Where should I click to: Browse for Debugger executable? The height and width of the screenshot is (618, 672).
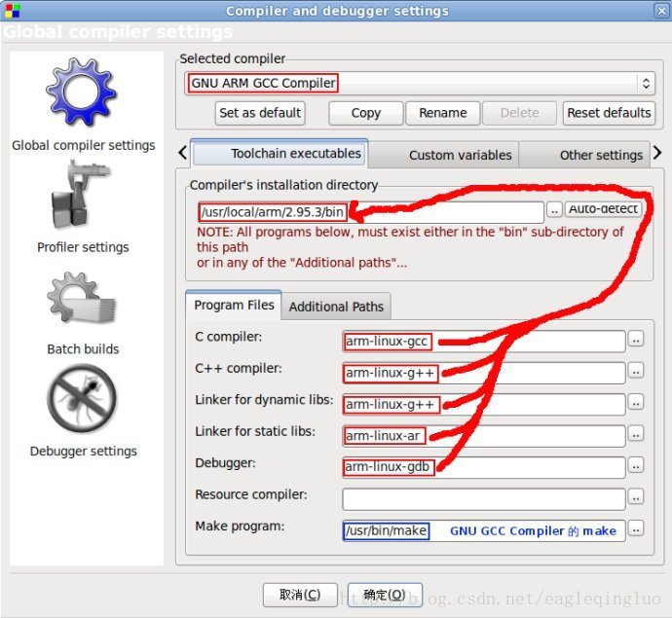click(636, 465)
